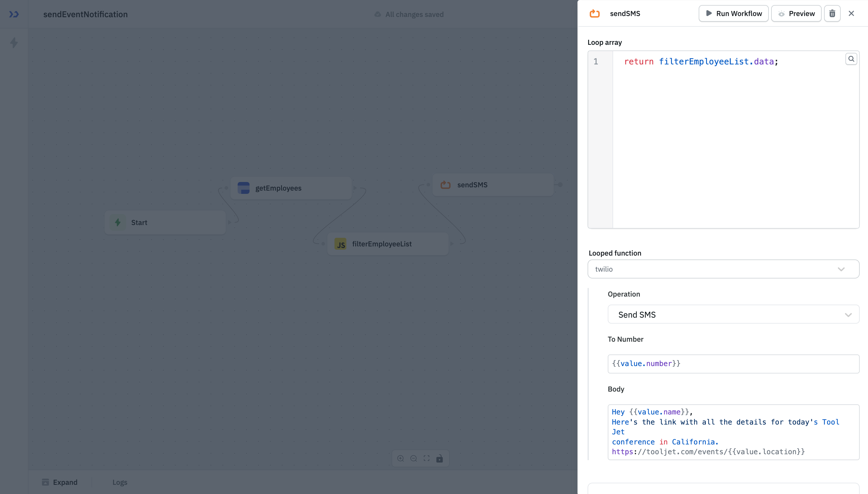Open the Looped function twilio dropdown

tap(723, 269)
